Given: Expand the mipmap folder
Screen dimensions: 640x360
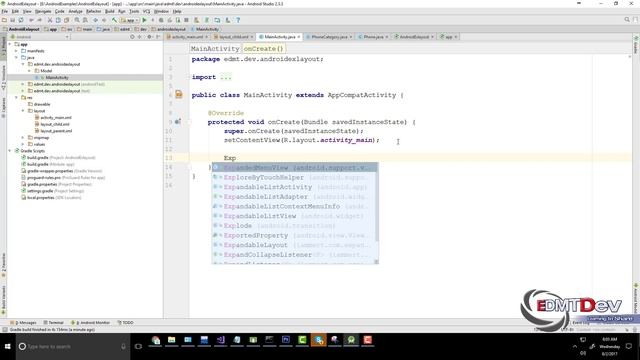Looking at the screenshot, I should tap(23, 138).
